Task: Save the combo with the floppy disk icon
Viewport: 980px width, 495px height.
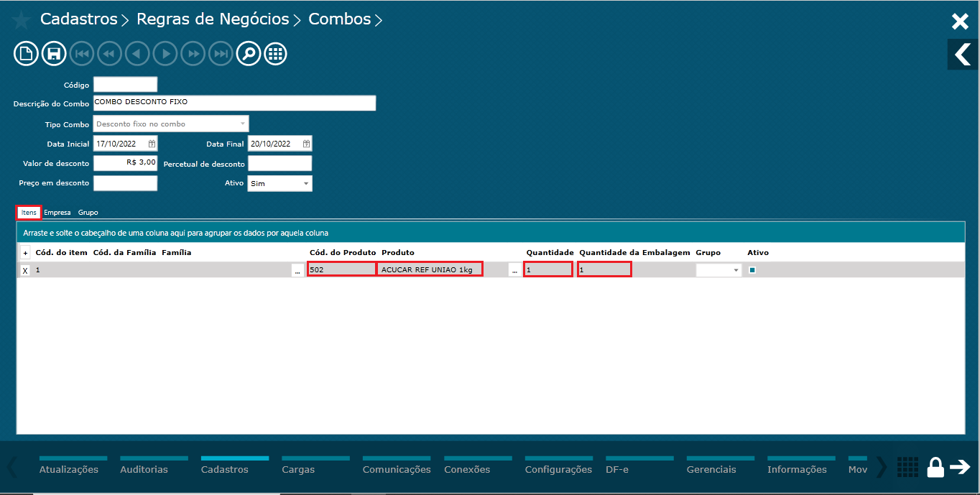Action: 53,54
